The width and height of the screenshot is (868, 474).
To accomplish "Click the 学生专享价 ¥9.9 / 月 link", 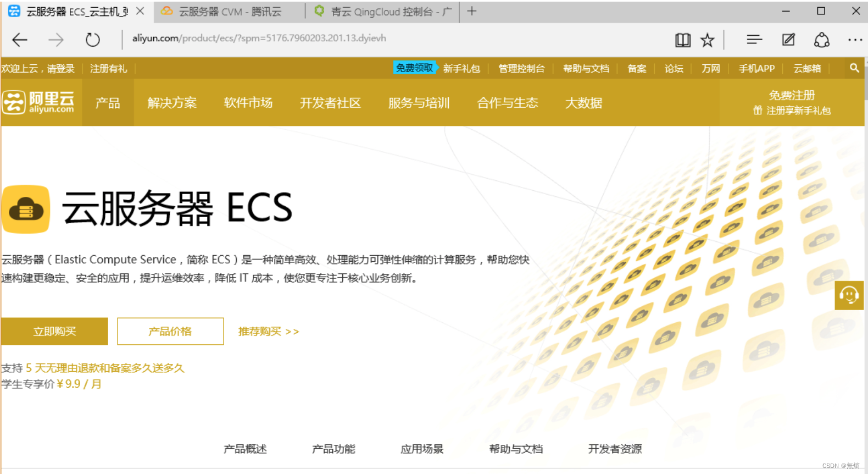I will (51, 384).
